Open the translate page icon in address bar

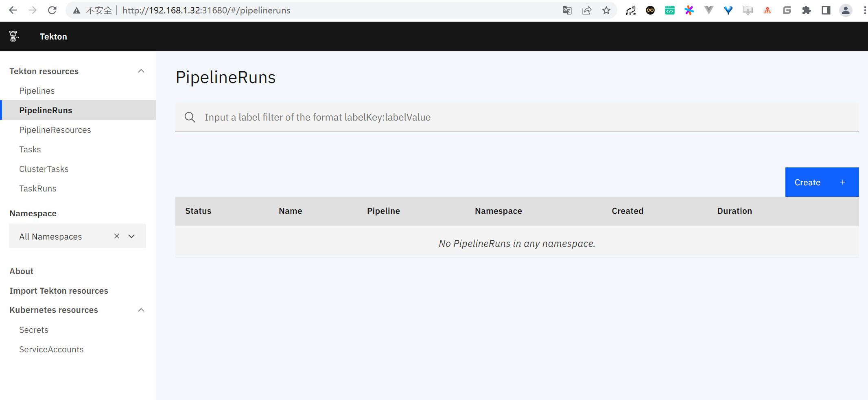[x=567, y=10]
